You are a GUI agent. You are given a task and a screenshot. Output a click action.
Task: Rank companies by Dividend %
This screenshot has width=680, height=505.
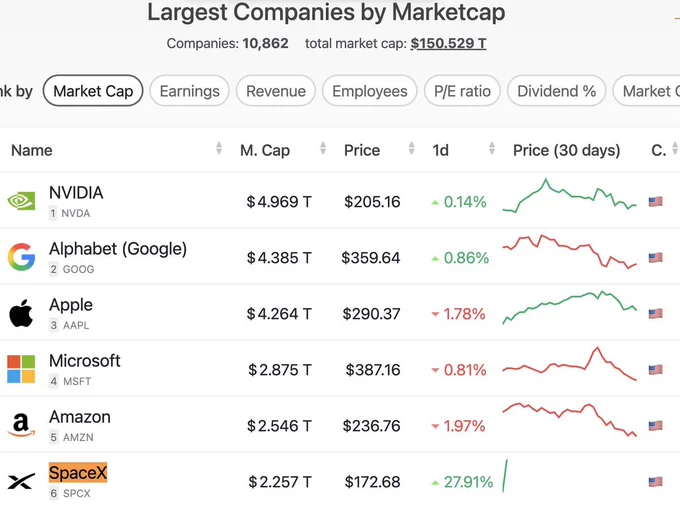(556, 91)
